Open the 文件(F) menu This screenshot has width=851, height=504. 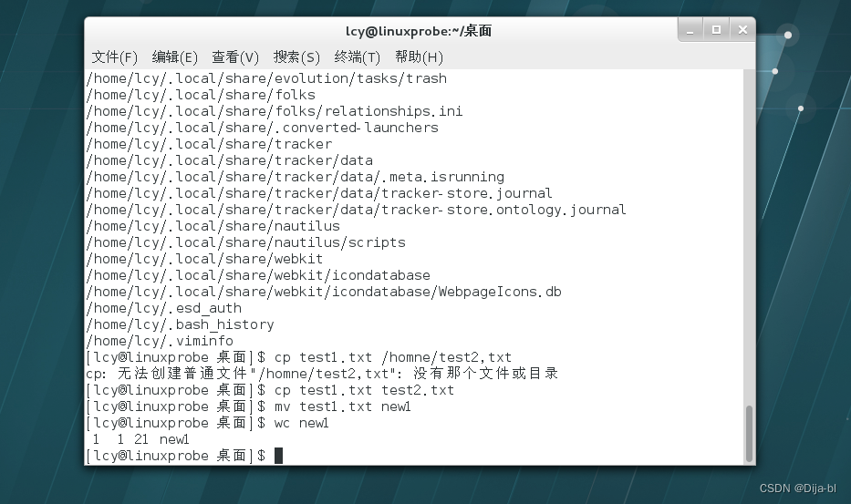[x=115, y=57]
